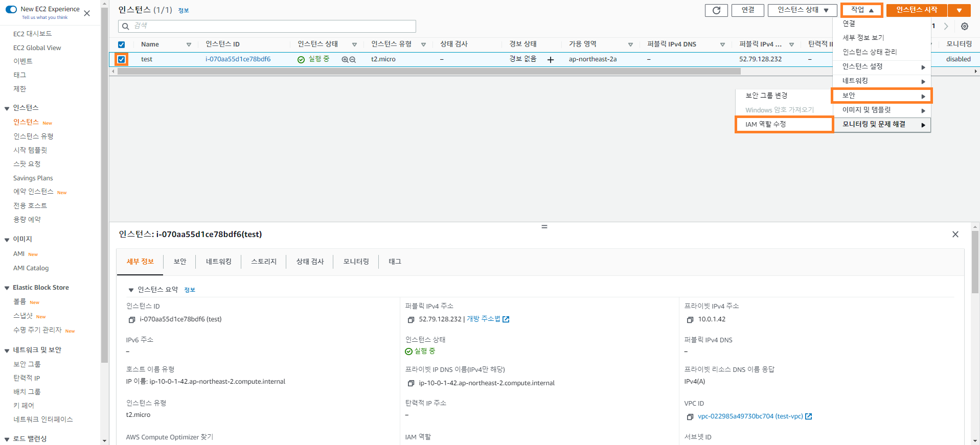Switch to the 태그 details tab
This screenshot has height=445, width=980.
coord(395,262)
